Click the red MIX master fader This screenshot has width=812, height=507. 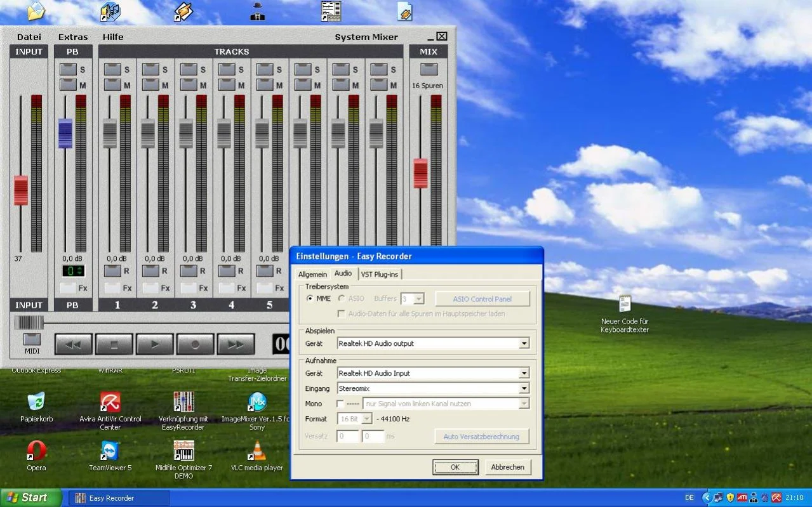pos(420,173)
